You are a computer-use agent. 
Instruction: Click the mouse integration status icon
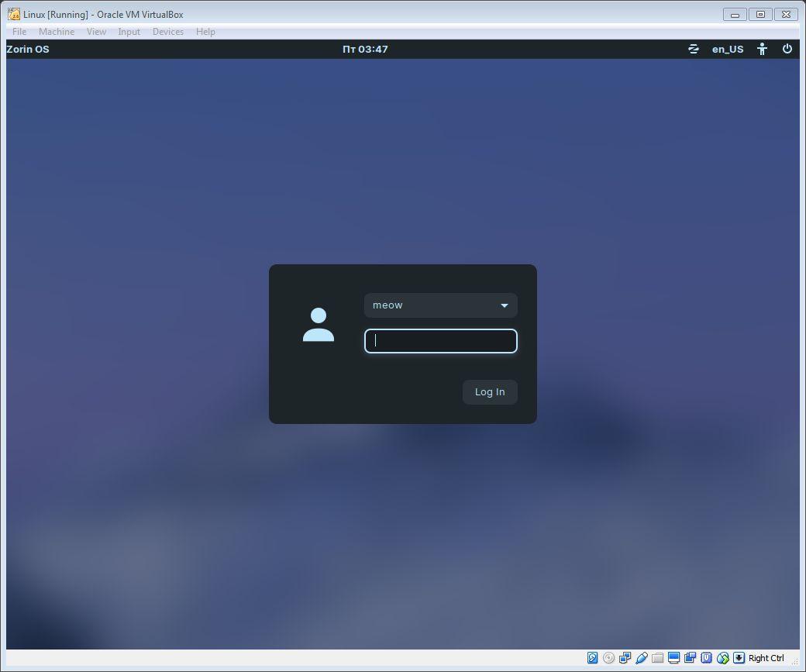click(723, 658)
